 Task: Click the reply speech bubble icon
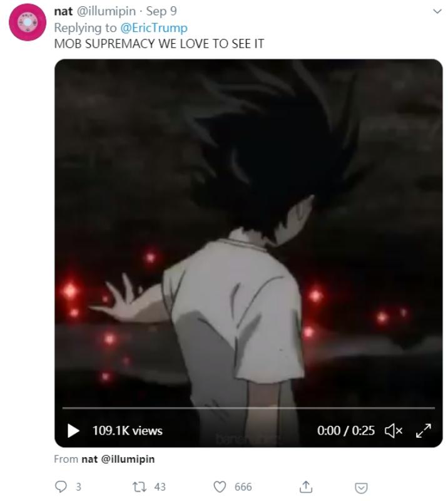[x=61, y=487]
